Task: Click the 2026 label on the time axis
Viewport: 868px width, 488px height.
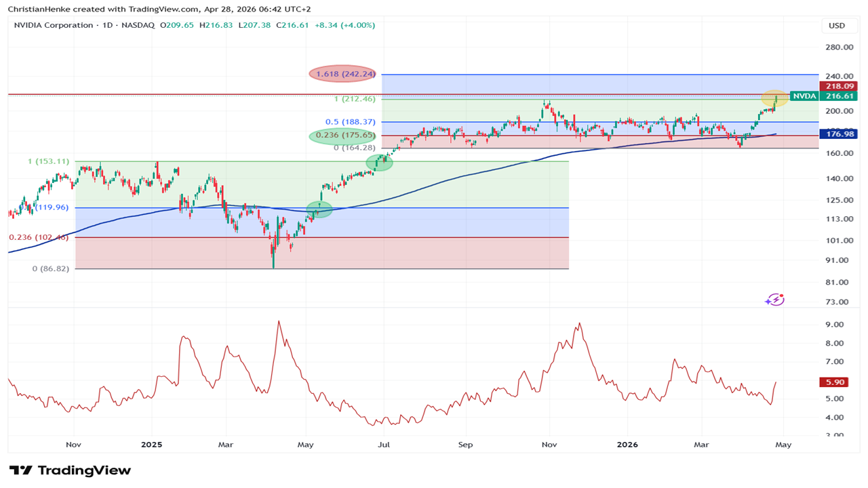Action: [627, 445]
